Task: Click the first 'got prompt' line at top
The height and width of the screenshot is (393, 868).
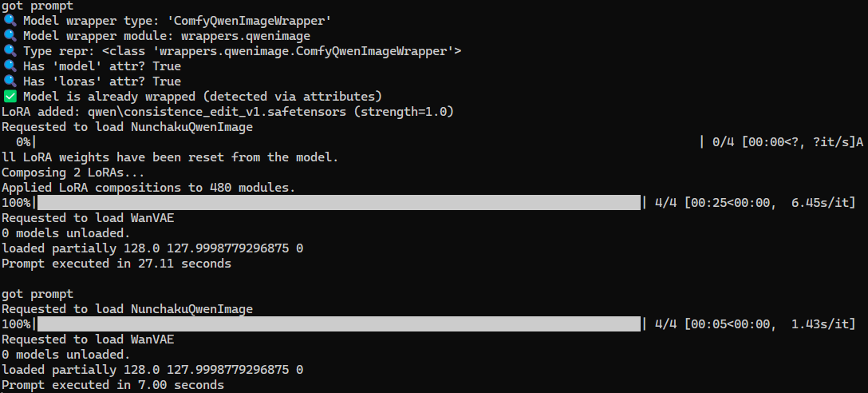Action: click(x=37, y=6)
